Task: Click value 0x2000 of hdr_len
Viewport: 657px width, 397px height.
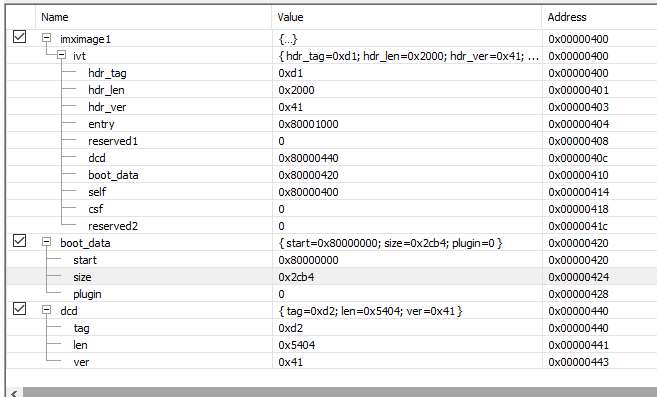Action: click(x=296, y=90)
